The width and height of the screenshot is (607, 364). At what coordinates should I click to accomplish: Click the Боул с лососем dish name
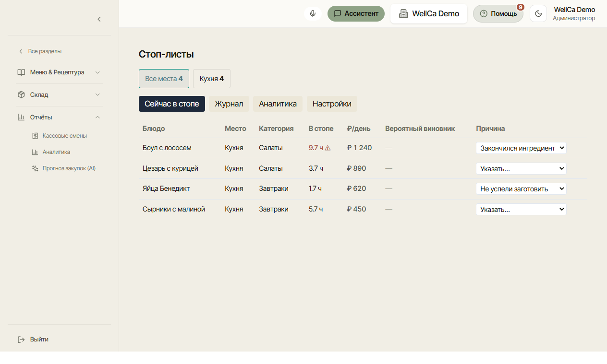point(167,148)
